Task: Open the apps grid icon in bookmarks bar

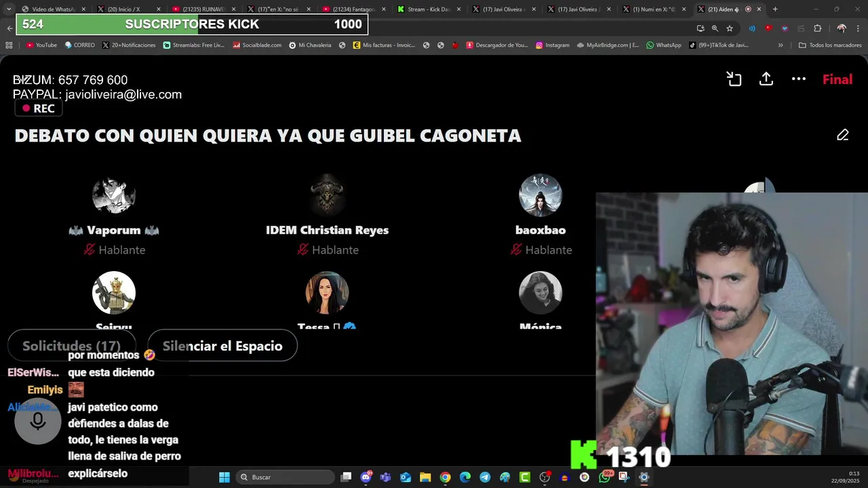Action: click(9, 45)
